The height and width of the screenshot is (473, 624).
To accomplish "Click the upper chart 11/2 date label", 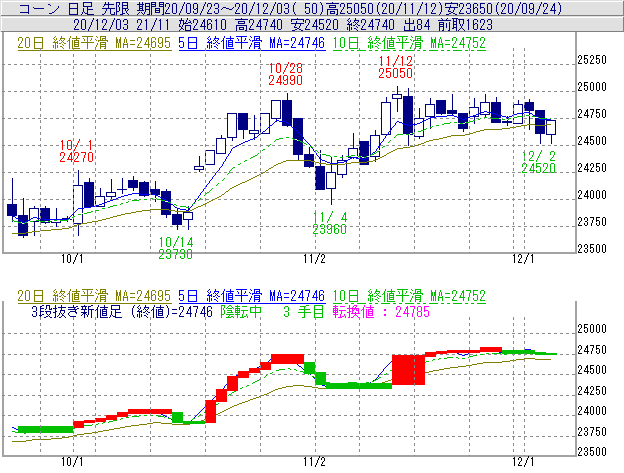I will (314, 259).
